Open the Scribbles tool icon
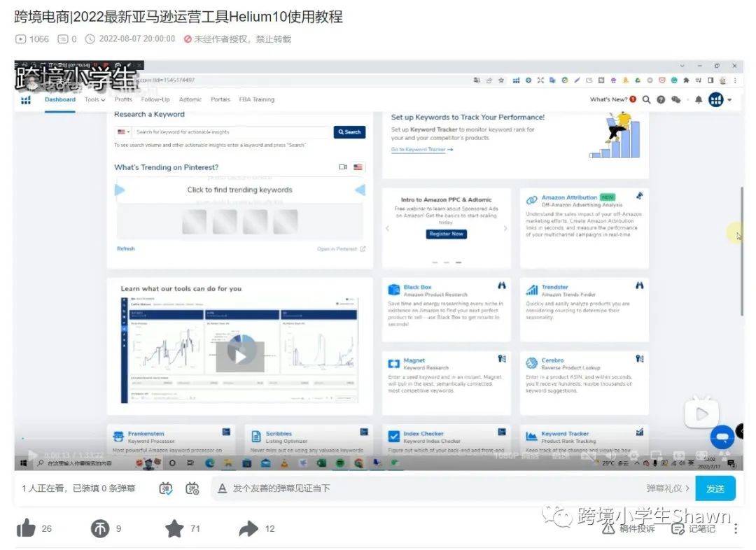Screen dimensions: 756x550 [x=256, y=437]
